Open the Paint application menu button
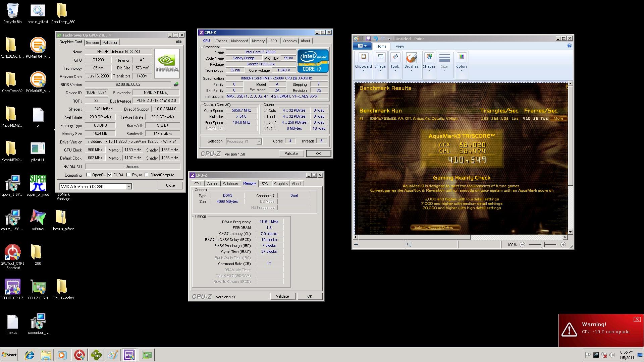 click(x=362, y=46)
